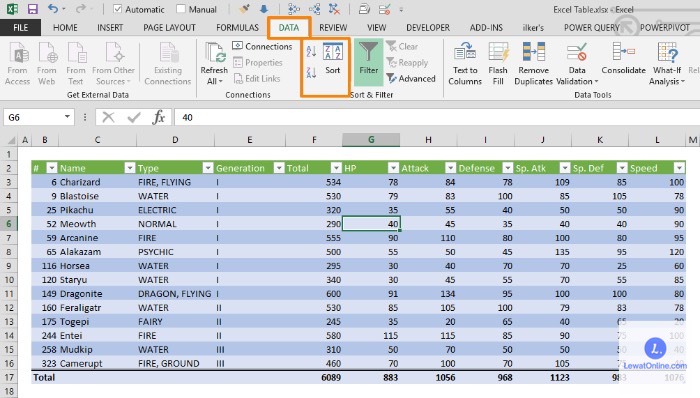Select column G header
The image size is (700, 398).
point(371,140)
